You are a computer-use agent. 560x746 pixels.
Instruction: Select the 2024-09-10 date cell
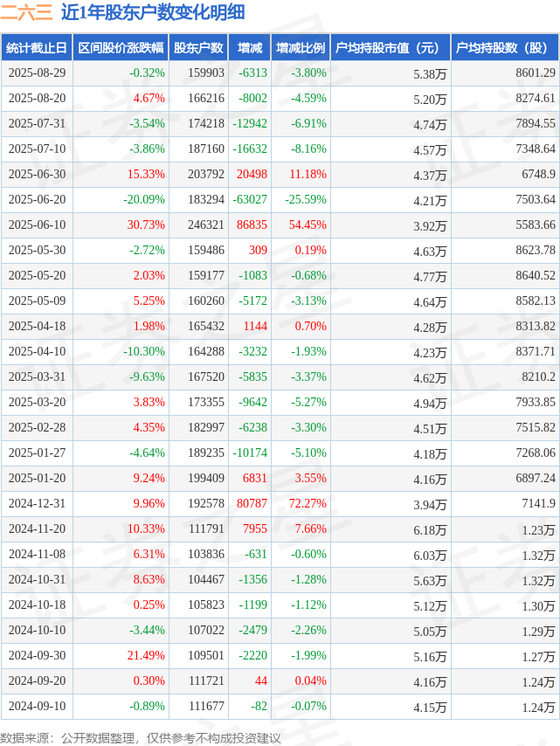pos(37,707)
